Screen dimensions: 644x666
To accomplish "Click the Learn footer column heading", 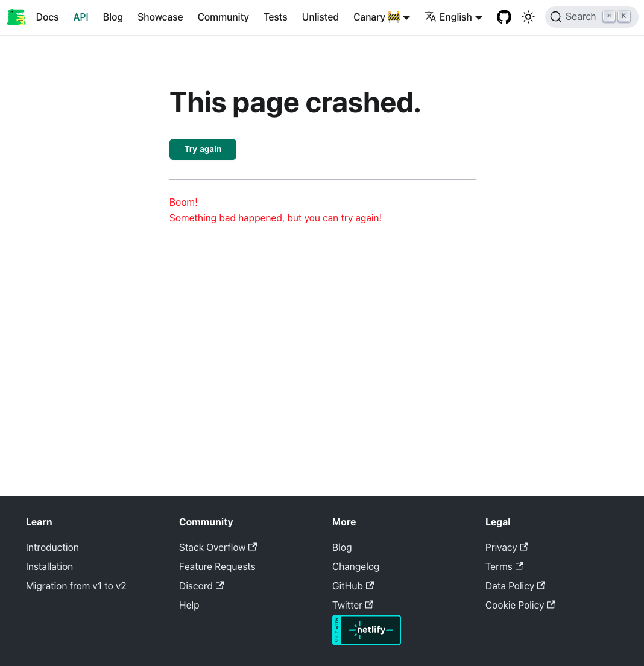I will pyautogui.click(x=39, y=522).
